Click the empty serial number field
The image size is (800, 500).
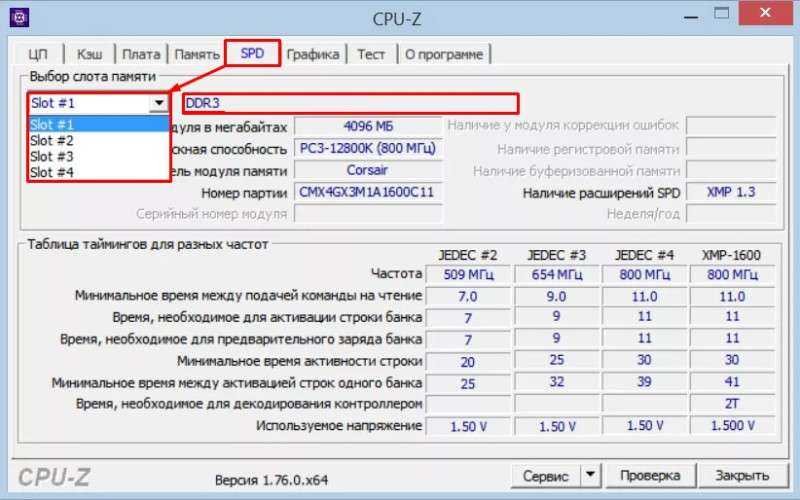368,214
